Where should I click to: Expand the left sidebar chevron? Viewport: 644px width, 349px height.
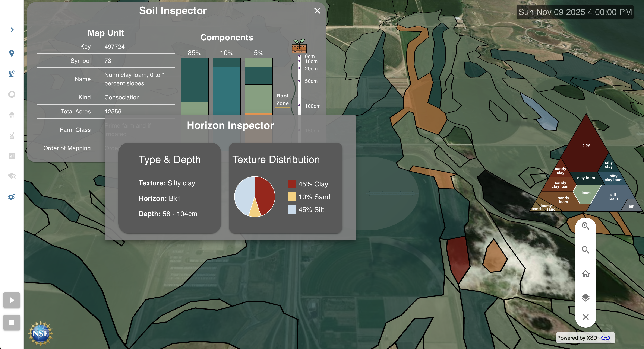click(12, 30)
